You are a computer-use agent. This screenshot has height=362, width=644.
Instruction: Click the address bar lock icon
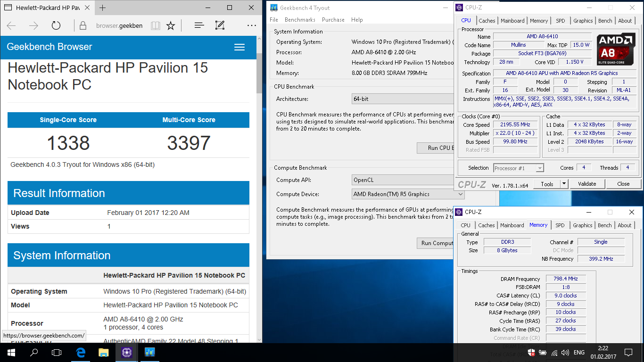point(83,26)
